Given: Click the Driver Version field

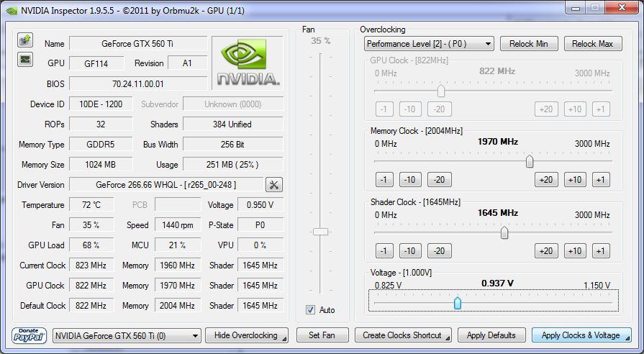Looking at the screenshot, I should (166, 185).
